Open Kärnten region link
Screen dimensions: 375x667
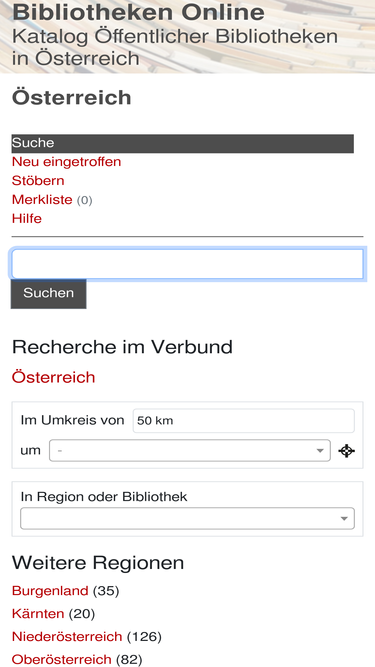[38, 613]
